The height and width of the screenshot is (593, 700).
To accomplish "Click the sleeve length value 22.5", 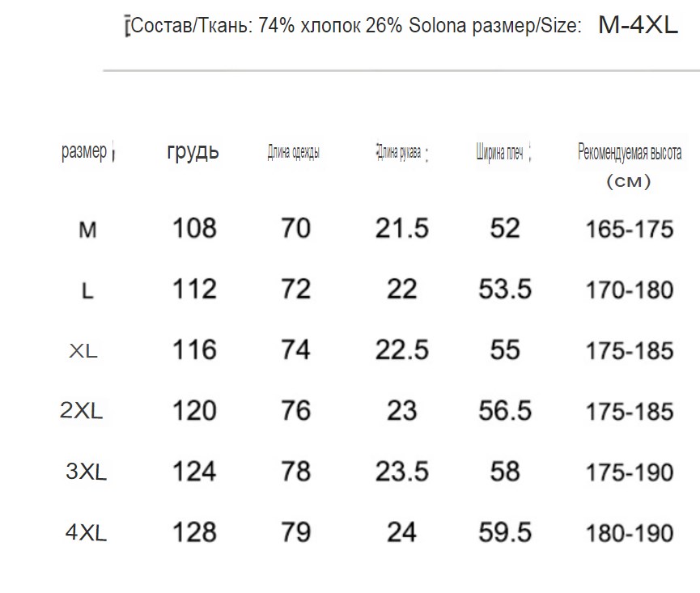I will [x=401, y=349].
